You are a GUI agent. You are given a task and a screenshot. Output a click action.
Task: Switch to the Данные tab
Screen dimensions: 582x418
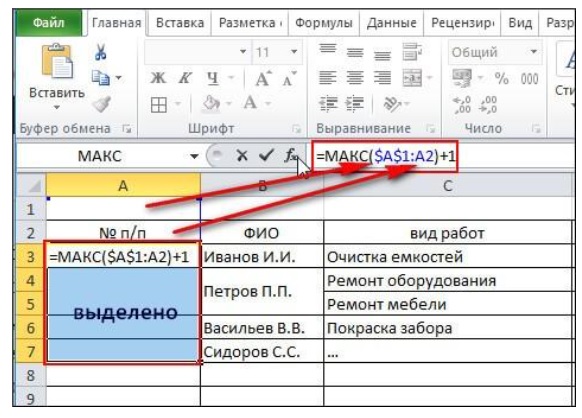391,23
